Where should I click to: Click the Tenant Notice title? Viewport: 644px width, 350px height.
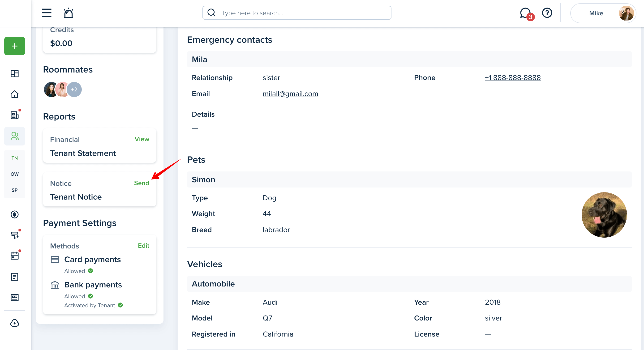76,197
